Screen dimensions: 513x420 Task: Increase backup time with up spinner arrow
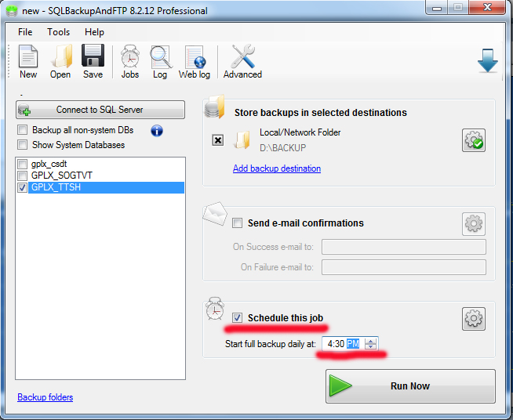[370, 341]
